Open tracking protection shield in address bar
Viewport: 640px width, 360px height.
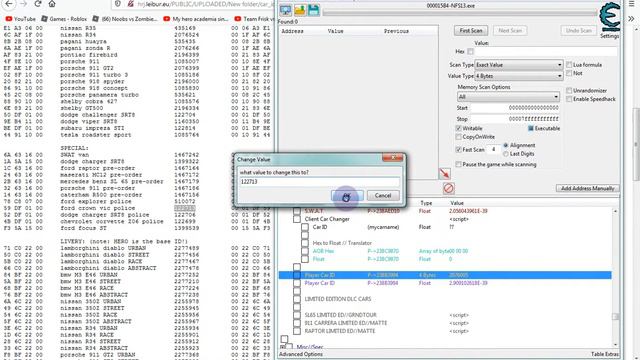(x=118, y=4)
